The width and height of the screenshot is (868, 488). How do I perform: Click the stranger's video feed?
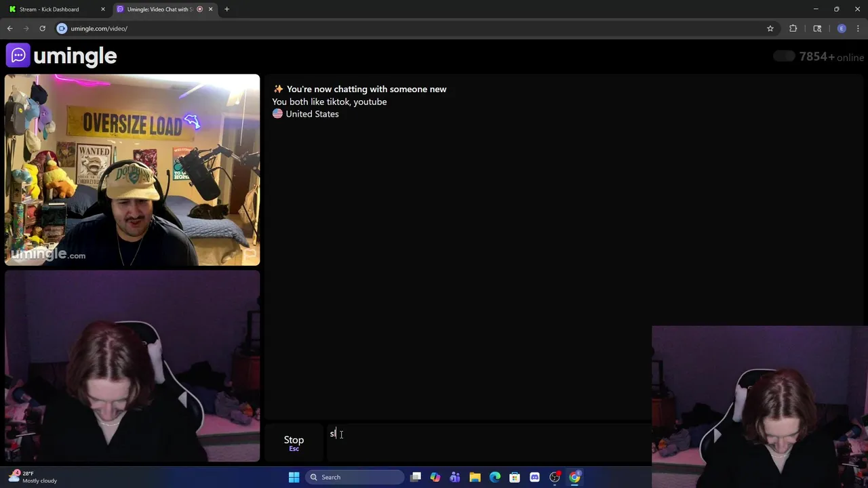point(132,170)
